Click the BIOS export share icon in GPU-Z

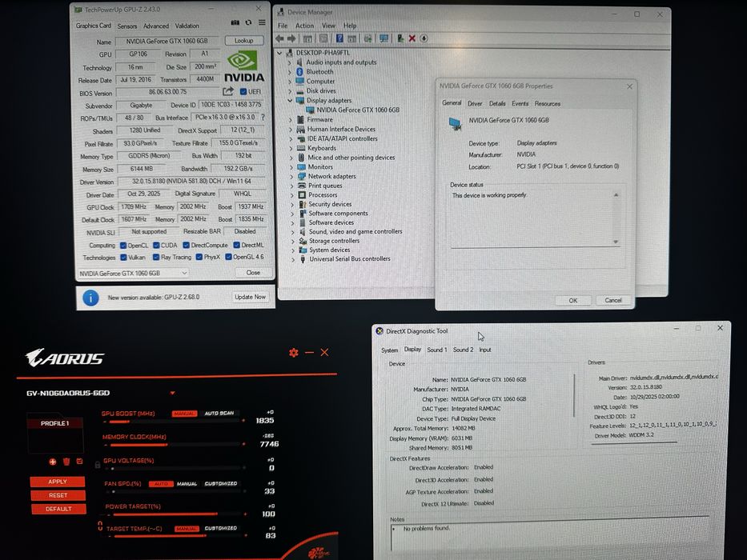click(x=228, y=91)
